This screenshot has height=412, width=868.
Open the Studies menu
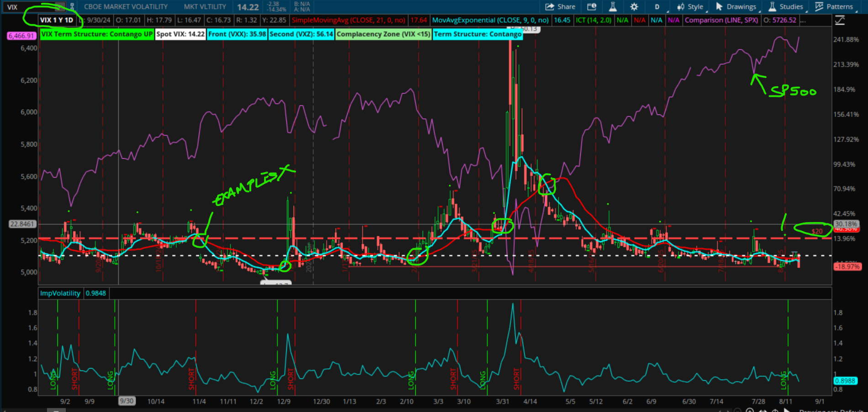coord(786,7)
